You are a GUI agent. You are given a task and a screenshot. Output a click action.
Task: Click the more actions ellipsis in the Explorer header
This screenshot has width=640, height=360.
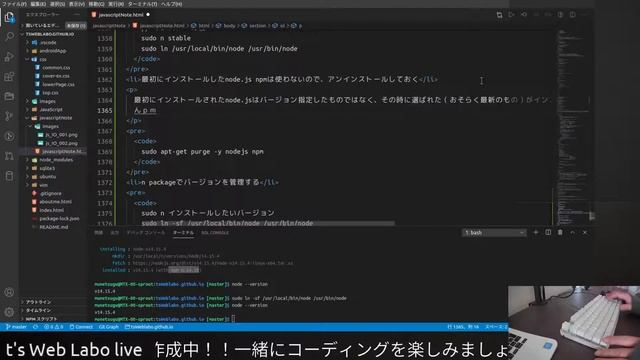[77, 15]
